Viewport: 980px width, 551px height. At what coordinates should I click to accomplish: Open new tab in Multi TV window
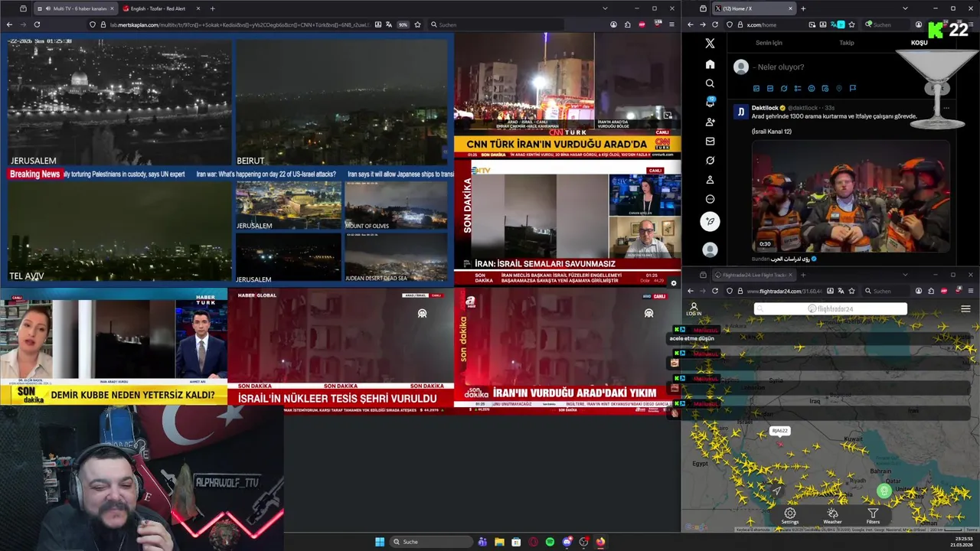tap(212, 8)
